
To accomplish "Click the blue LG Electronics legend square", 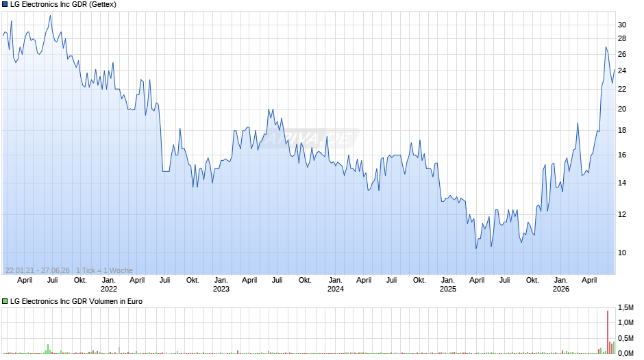I will (x=5, y=5).
